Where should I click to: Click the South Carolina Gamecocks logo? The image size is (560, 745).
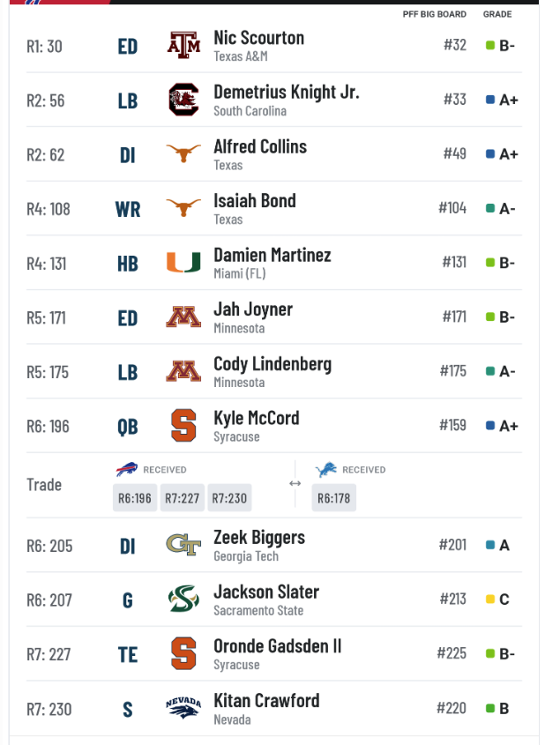183,100
